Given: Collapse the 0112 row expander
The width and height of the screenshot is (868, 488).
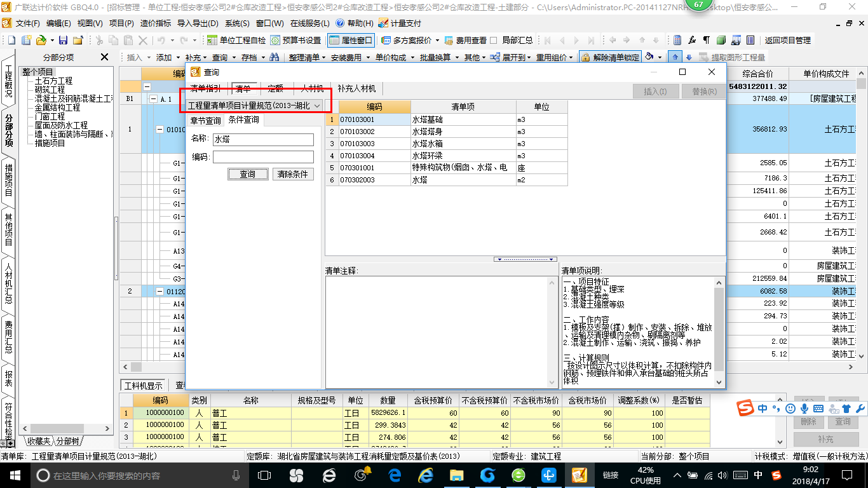Looking at the screenshot, I should (160, 291).
